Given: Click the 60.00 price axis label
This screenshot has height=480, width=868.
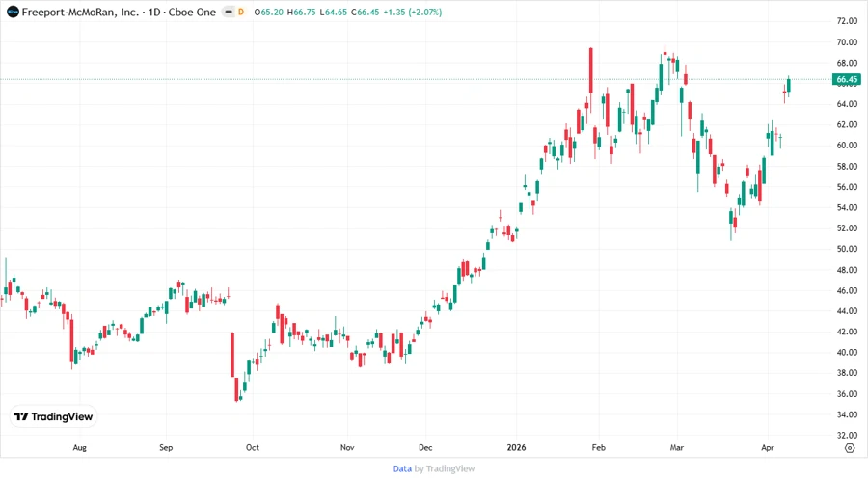Looking at the screenshot, I should click(847, 146).
